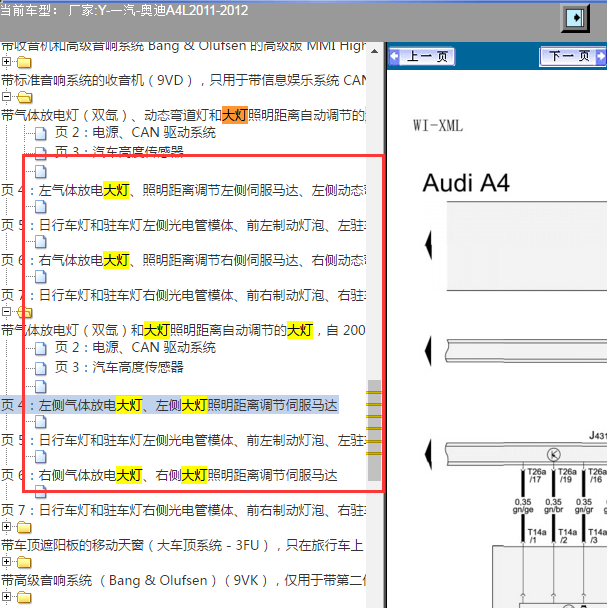Click page icon above 页 6：右气体放电大灯
Image resolution: width=607 pixels, height=608 pixels.
(41, 242)
